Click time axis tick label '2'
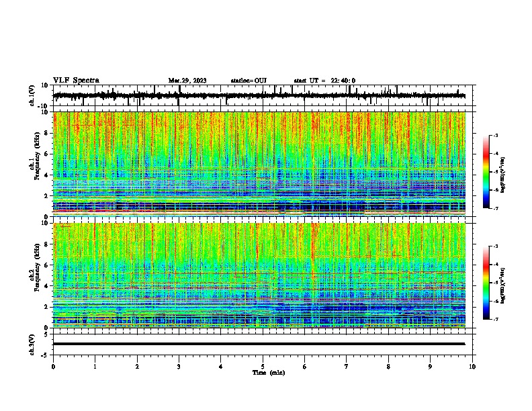 tap(137, 367)
